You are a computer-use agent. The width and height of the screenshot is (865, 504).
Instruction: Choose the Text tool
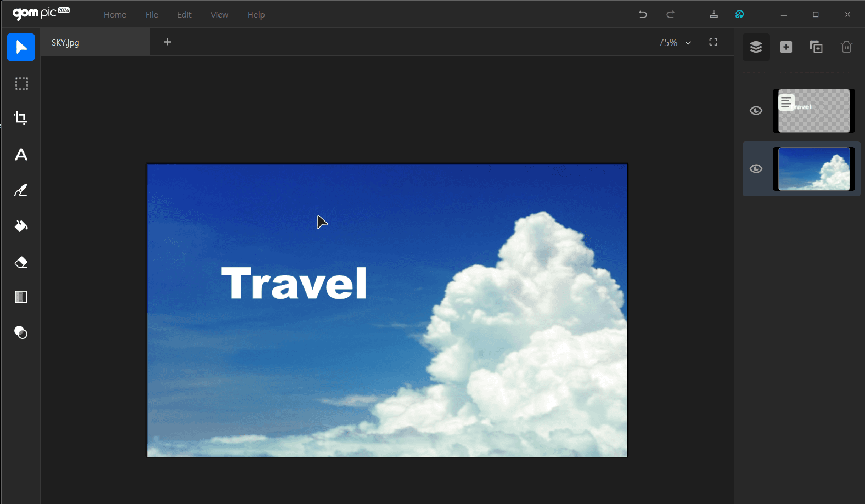tap(21, 155)
